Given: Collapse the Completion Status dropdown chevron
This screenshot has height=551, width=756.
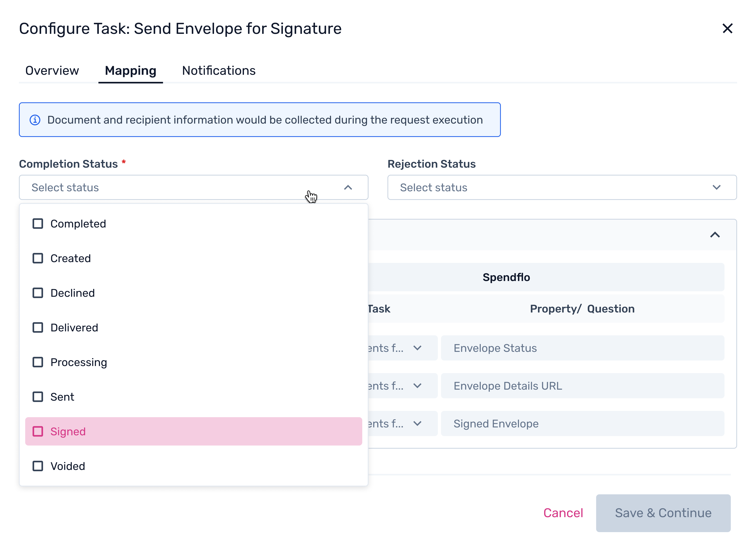Looking at the screenshot, I should pyautogui.click(x=348, y=188).
